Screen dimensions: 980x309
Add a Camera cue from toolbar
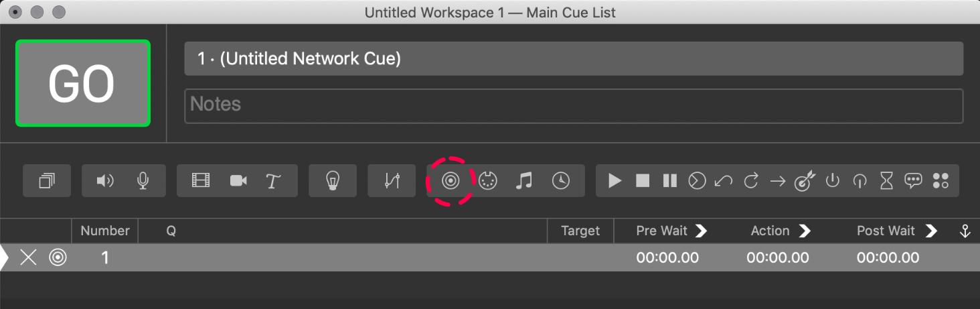pyautogui.click(x=238, y=181)
